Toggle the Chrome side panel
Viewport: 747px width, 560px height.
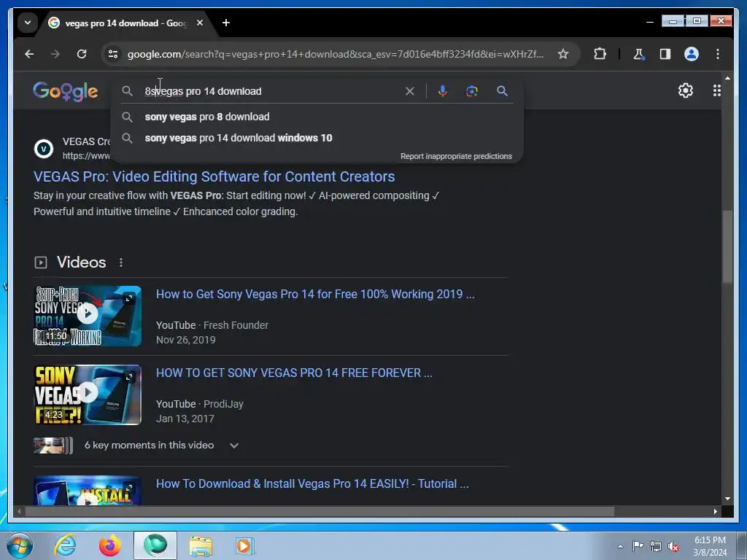665,54
